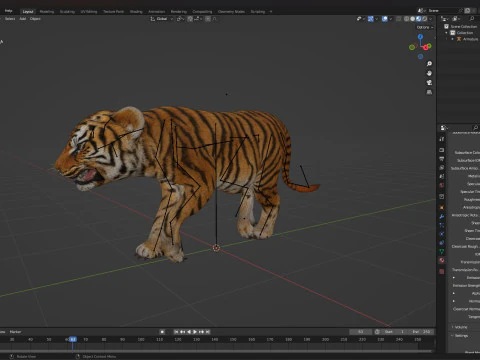Click the zoom view magnifier icon
The image size is (480, 360).
click(429, 64)
